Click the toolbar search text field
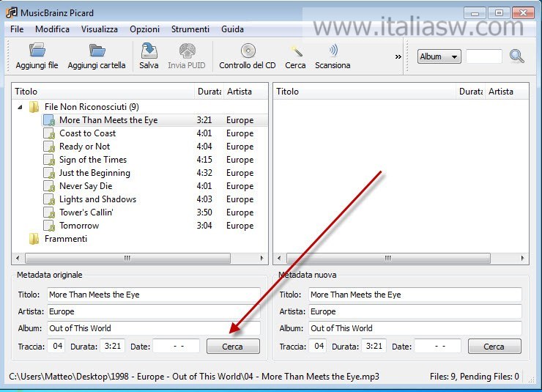Viewport: 542px width, 392px height. pyautogui.click(x=484, y=56)
